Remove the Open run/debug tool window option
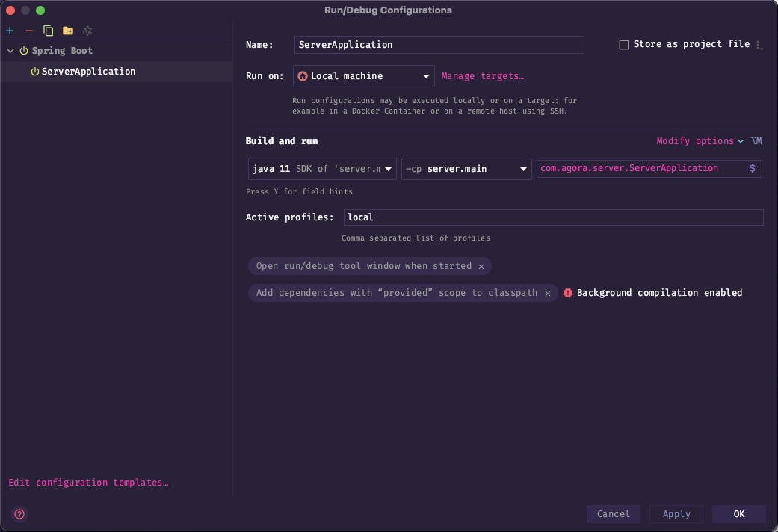778x532 pixels. click(x=481, y=267)
